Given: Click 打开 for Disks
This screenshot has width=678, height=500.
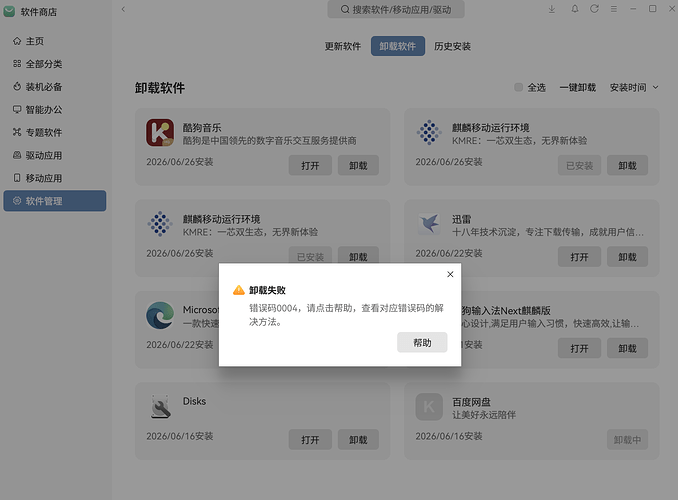Looking at the screenshot, I should [310, 439].
